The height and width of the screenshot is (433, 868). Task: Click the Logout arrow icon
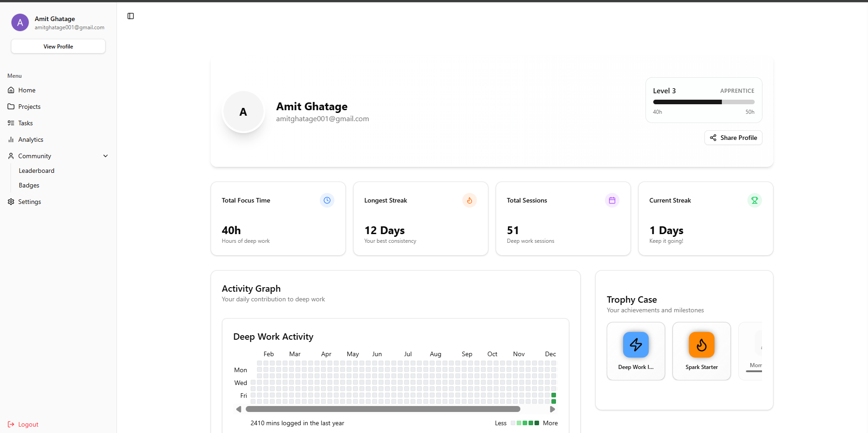[11, 424]
